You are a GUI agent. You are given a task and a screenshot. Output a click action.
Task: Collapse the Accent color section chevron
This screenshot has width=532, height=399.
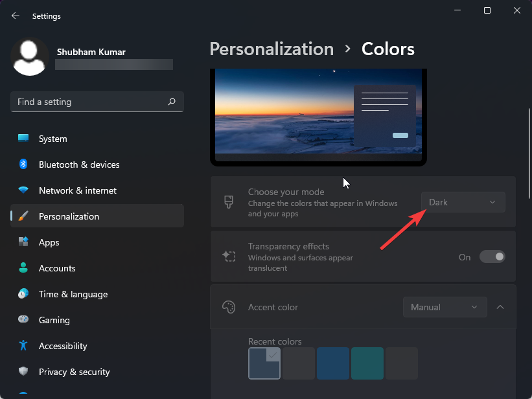tap(500, 307)
